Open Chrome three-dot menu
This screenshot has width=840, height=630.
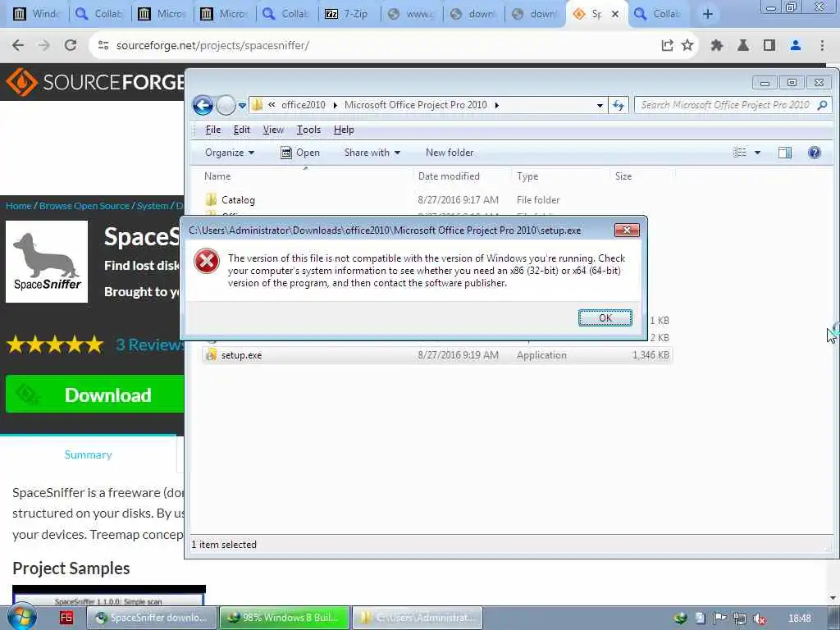tap(822, 46)
